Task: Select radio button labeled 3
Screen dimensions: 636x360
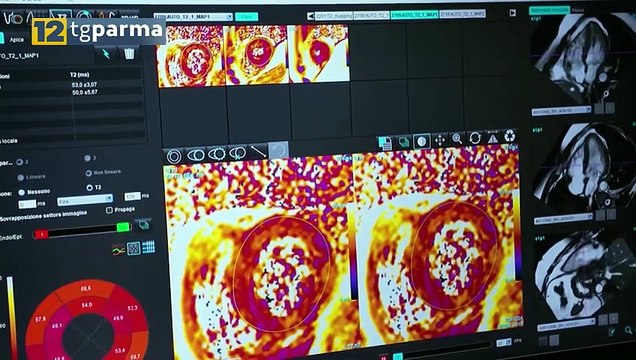Action: coord(88,158)
